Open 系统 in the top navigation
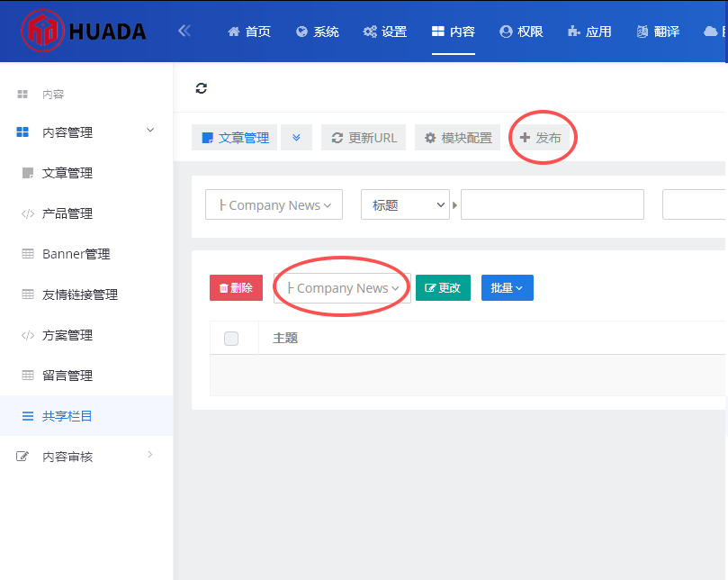 tap(318, 32)
